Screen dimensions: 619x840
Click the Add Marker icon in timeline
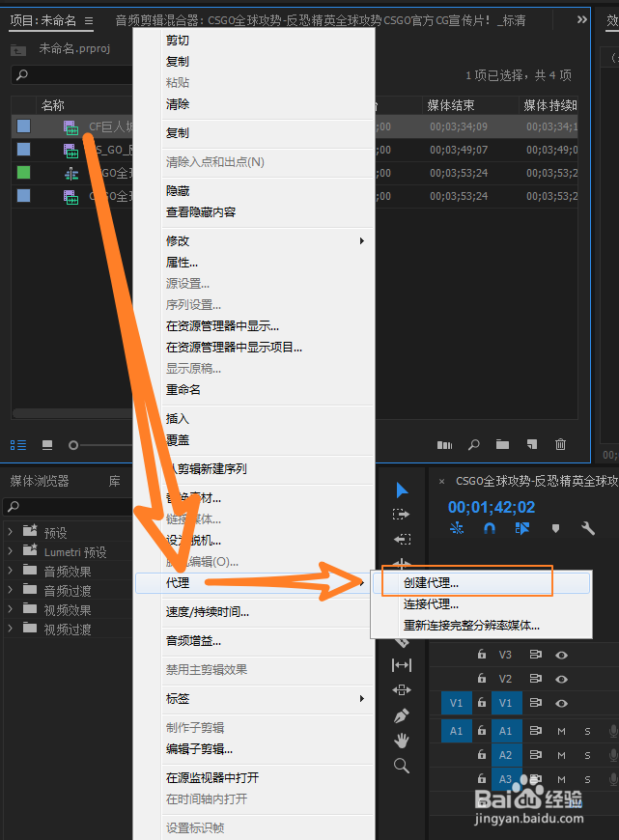556,529
